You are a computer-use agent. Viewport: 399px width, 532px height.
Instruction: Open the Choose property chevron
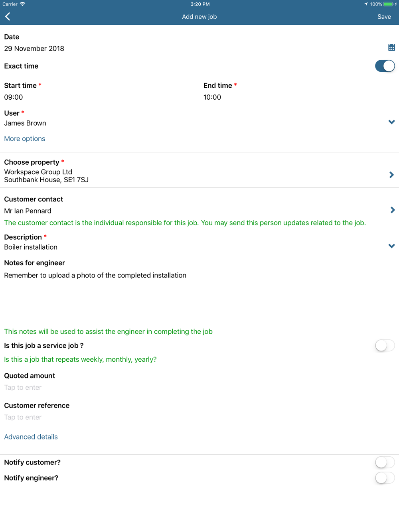(391, 175)
